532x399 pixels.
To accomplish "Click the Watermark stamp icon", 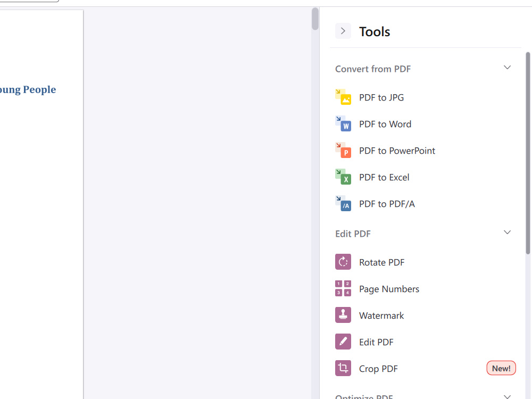I will [x=343, y=315].
